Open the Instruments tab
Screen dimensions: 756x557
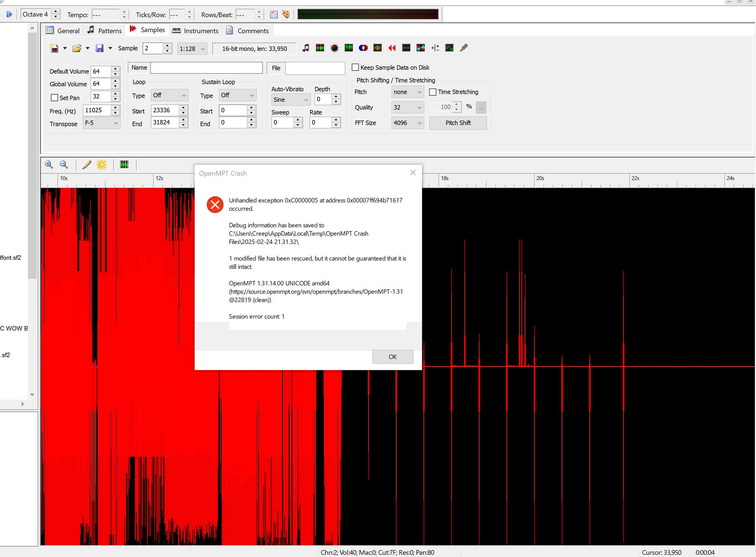(195, 31)
